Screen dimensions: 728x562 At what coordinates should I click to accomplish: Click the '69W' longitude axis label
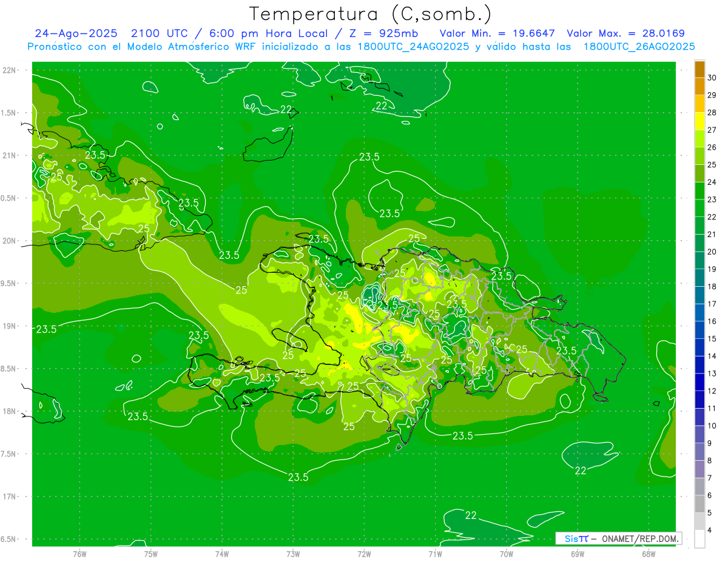click(x=578, y=554)
